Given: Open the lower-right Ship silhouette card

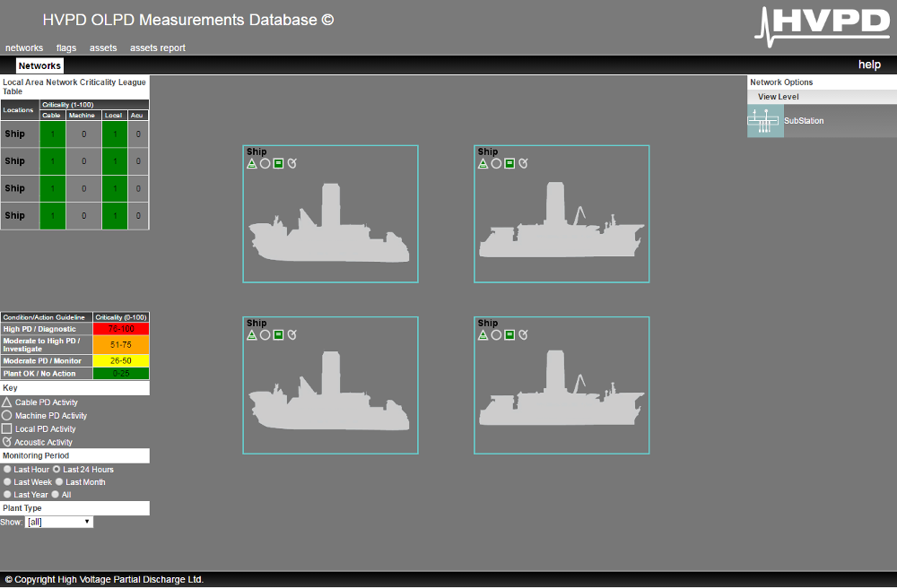Looking at the screenshot, I should click(562, 385).
